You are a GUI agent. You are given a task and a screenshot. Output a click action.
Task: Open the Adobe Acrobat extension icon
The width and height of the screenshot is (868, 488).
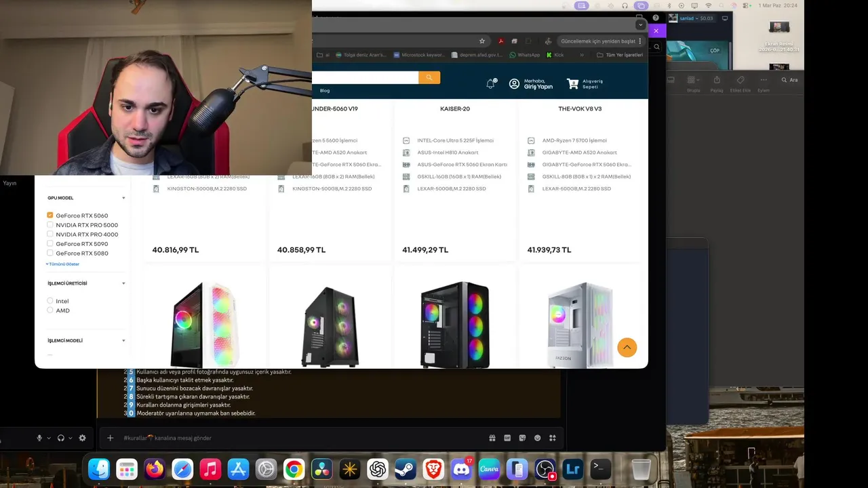[500, 41]
